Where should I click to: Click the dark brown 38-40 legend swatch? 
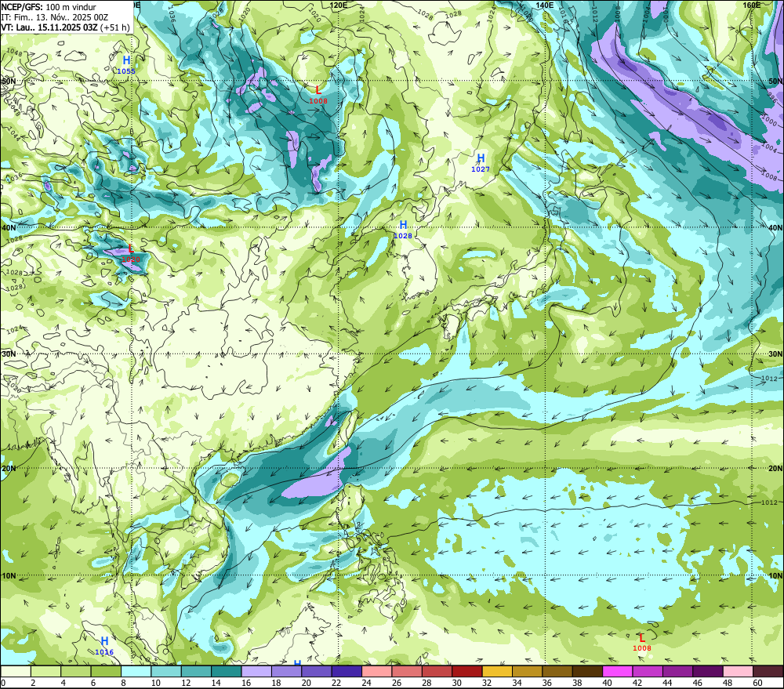[587, 672]
